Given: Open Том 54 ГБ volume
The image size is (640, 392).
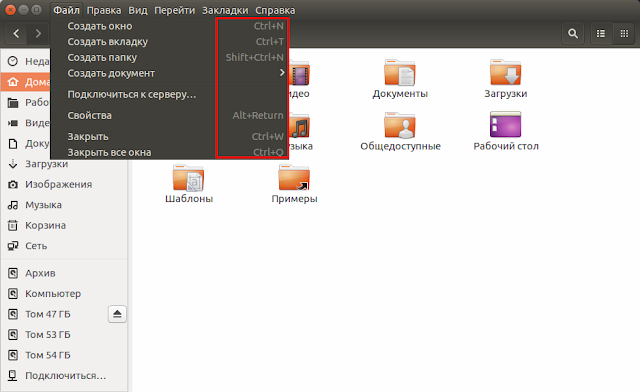Looking at the screenshot, I should [64, 355].
